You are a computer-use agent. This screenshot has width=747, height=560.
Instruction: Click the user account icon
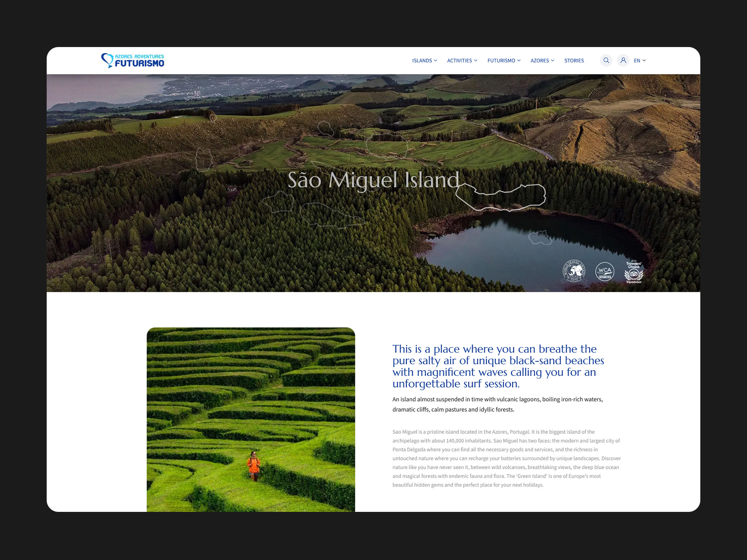(623, 61)
